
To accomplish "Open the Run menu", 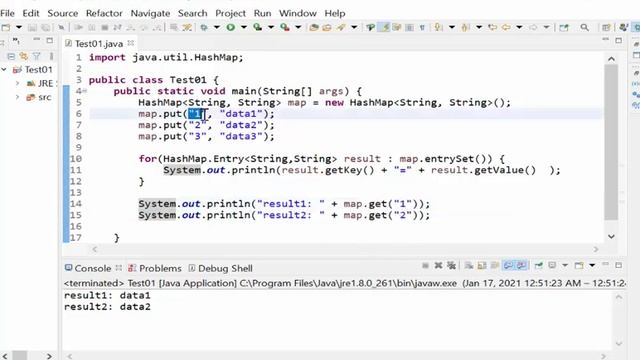I will [262, 13].
